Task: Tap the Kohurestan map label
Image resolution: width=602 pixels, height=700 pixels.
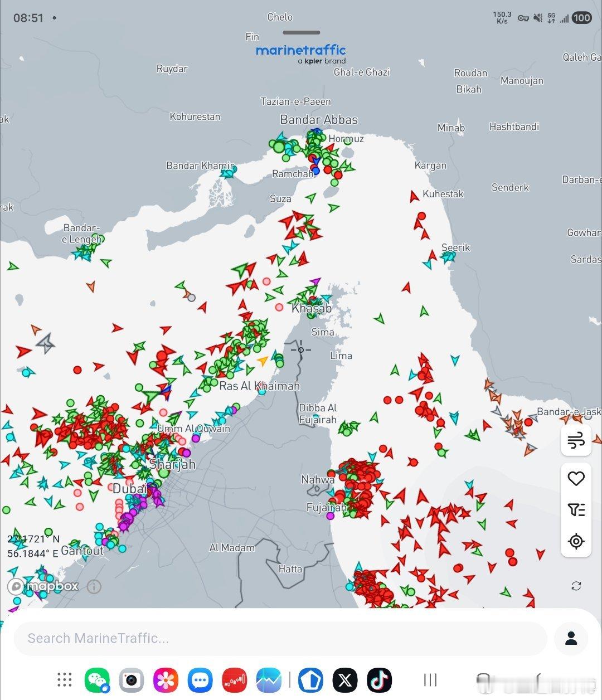Action: pyautogui.click(x=195, y=116)
